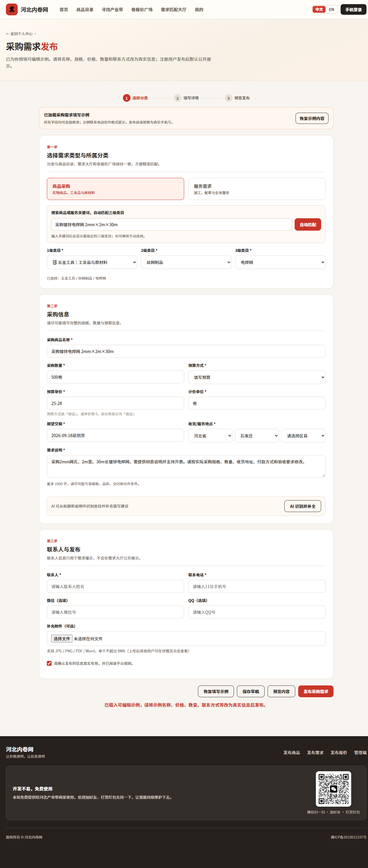
Task: Open the 3级类目 电焊网 dropdown
Action: (280, 262)
